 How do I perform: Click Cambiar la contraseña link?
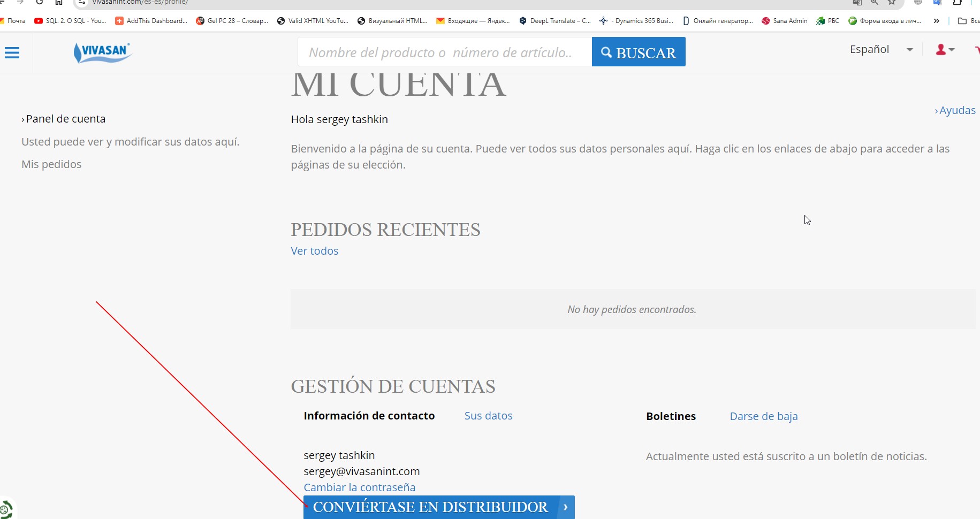(x=360, y=487)
